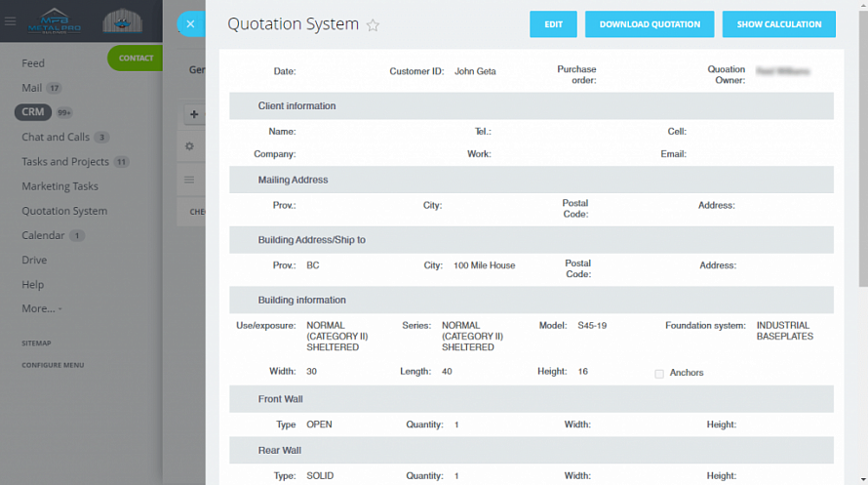Image resolution: width=868 pixels, height=485 pixels.
Task: Open Tasks and Projects in the sidebar
Action: (x=65, y=162)
